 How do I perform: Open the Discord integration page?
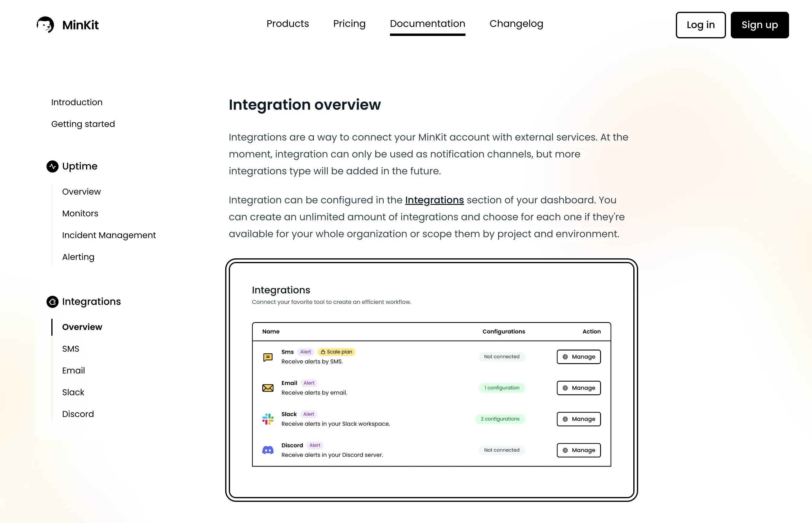coord(78,414)
